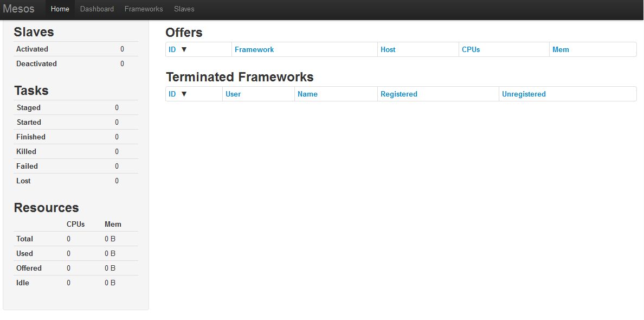Screen dimensions: 644x320
Task: Click the Tasks sidebar heading
Action: pos(31,91)
